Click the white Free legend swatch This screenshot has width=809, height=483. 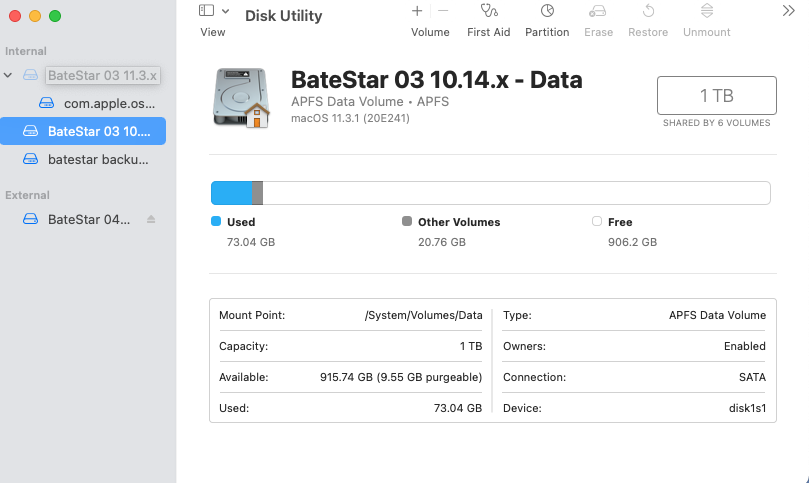pyautogui.click(x=597, y=221)
